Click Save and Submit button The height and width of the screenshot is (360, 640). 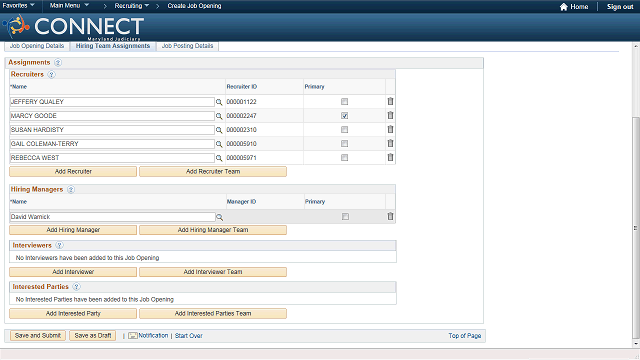click(38, 336)
